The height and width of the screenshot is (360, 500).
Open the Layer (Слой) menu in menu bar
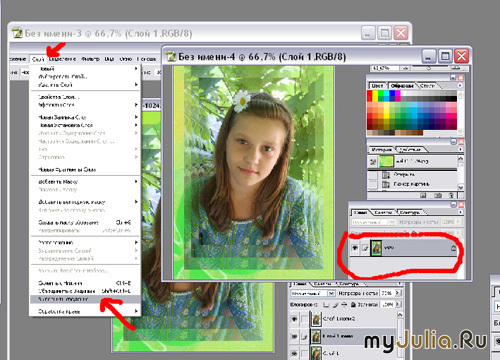pyautogui.click(x=38, y=59)
